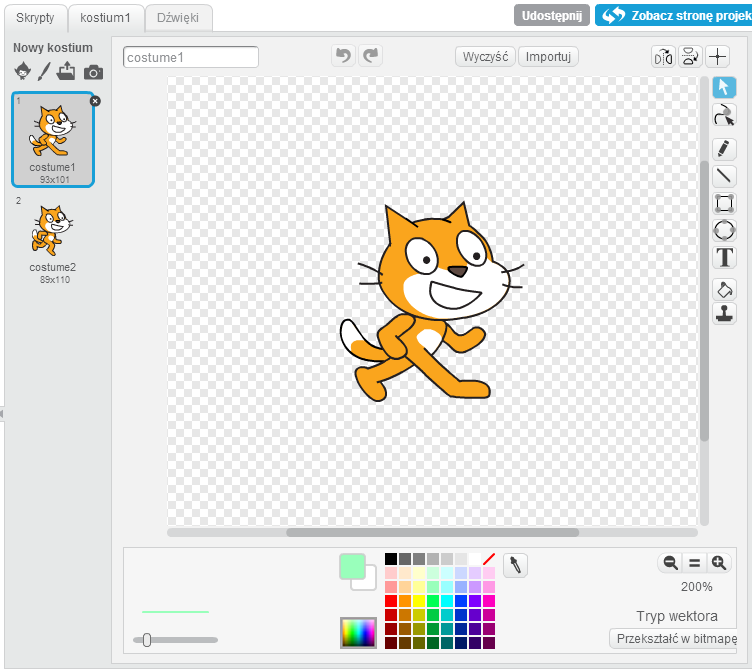Select the Rectangle tool
Viewport: 752px width, 669px height.
pyautogui.click(x=724, y=203)
